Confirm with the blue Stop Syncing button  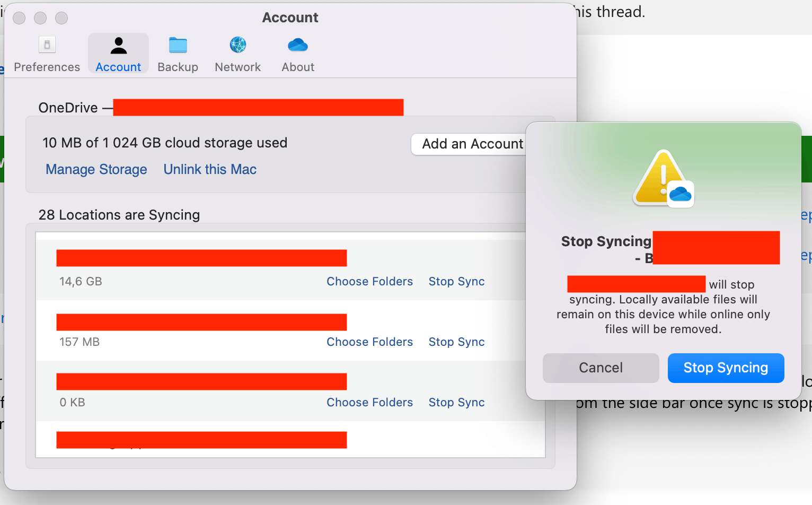point(726,368)
